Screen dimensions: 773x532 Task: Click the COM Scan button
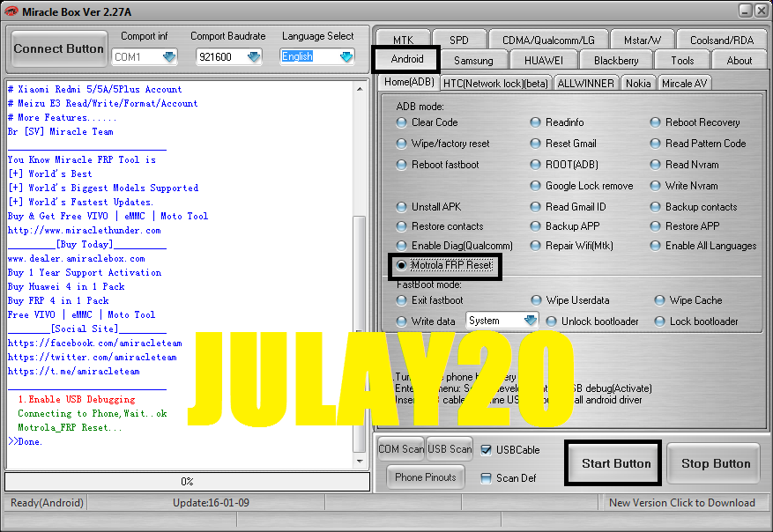(400, 448)
